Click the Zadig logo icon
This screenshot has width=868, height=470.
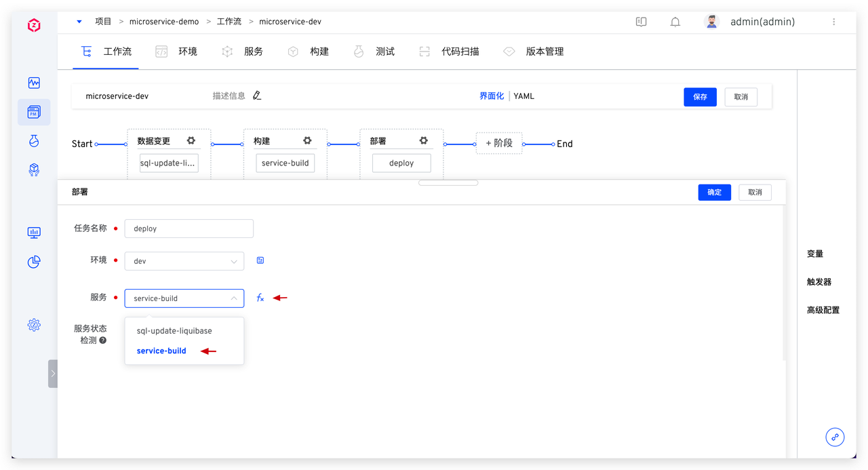point(34,26)
